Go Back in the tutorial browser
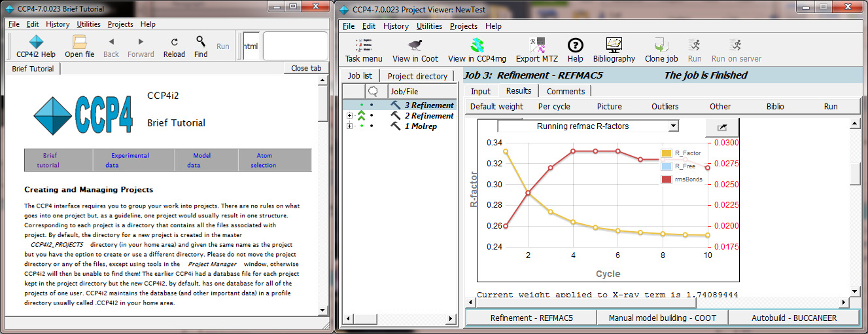 (x=111, y=46)
